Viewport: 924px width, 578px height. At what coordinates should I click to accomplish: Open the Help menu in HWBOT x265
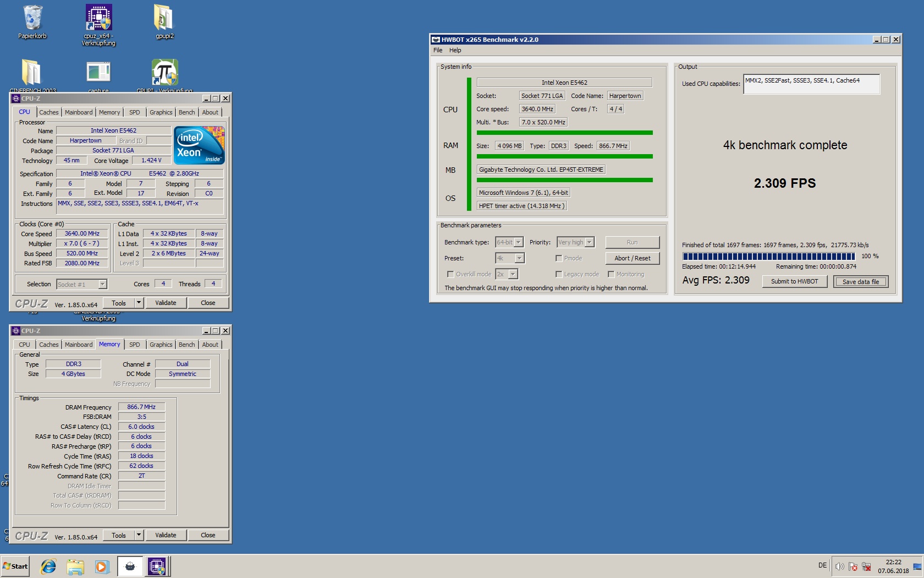pos(455,50)
